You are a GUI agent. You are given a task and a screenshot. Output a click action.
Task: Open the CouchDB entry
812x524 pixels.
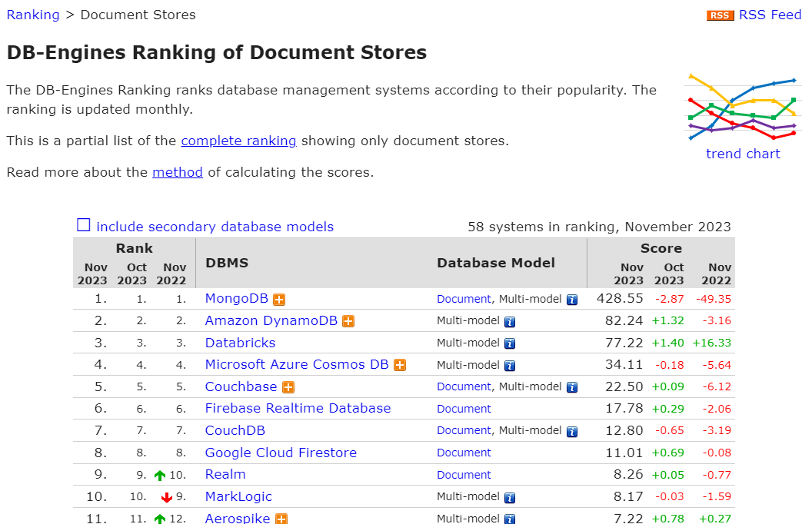pyautogui.click(x=235, y=430)
